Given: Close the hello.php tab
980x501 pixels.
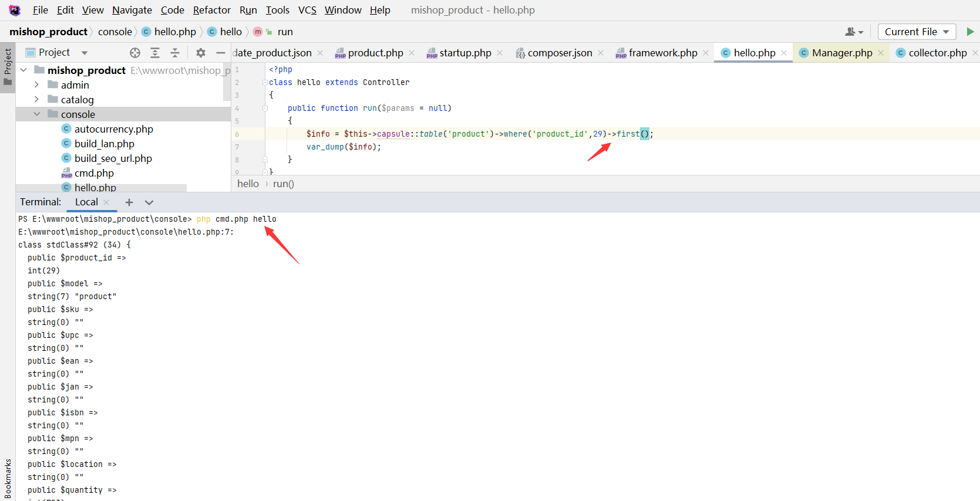Looking at the screenshot, I should click(784, 53).
